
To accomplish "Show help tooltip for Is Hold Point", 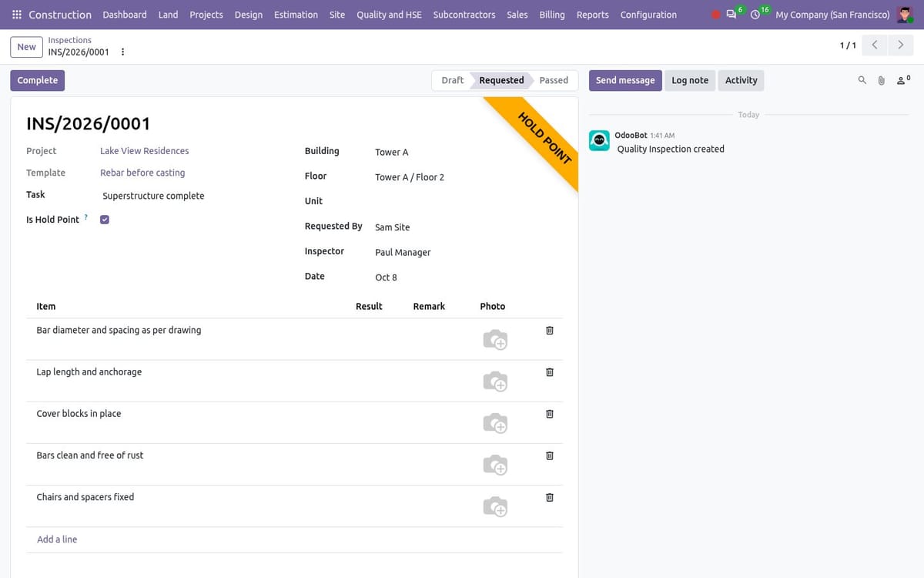I will [x=86, y=217].
